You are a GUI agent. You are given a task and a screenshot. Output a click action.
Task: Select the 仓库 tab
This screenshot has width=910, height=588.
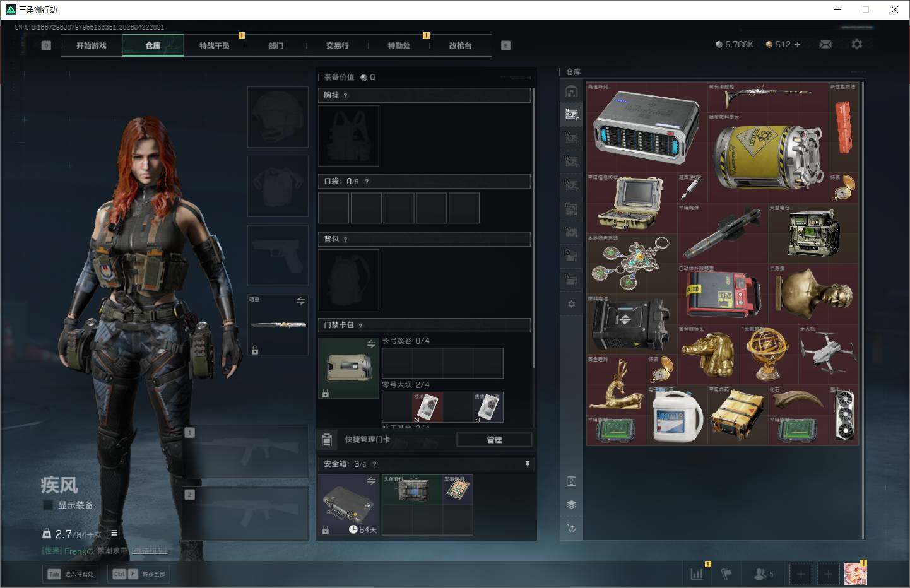click(x=153, y=45)
